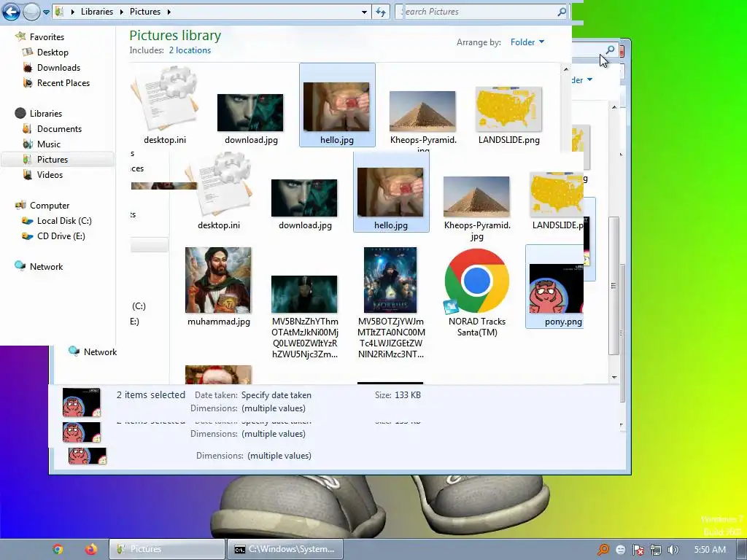Open CD Drive (E:)
Viewport: 747px width, 560px height.
point(61,236)
